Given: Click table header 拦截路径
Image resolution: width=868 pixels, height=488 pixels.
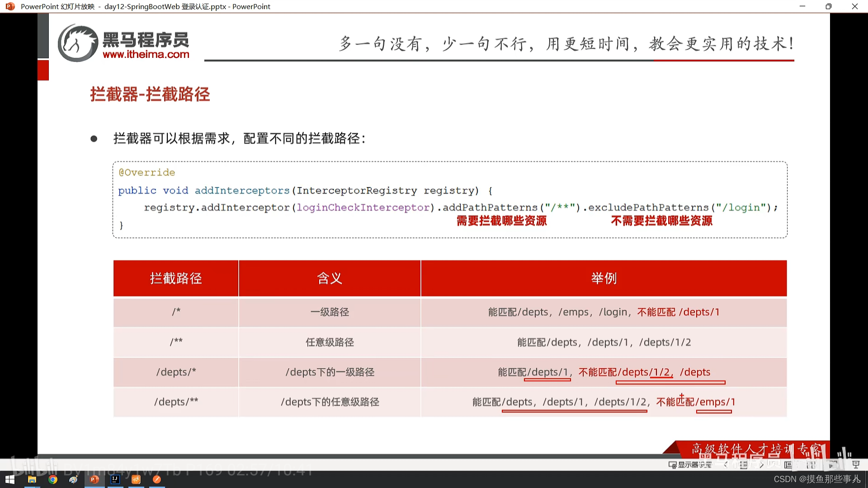Looking at the screenshot, I should coord(176,278).
